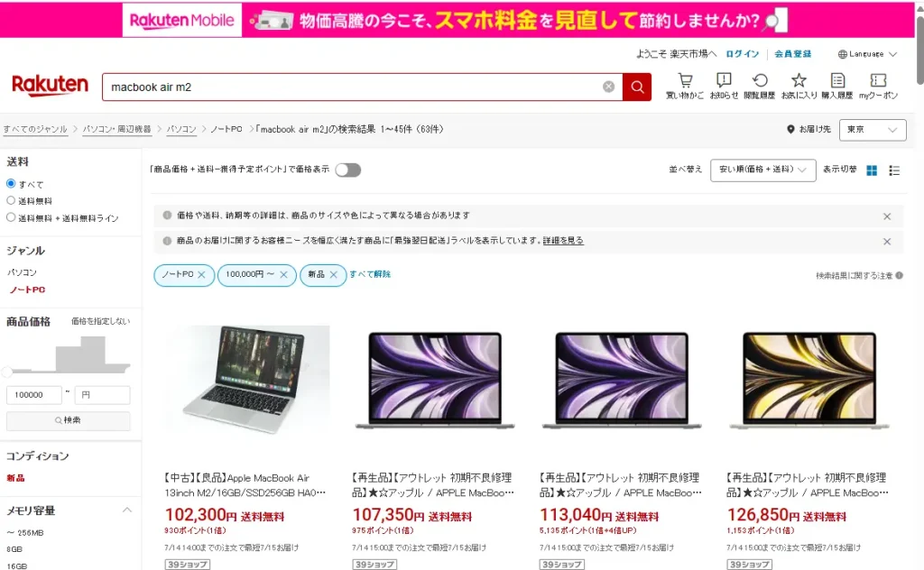Click the price range slider handle
This screenshot has height=570, width=924.
[7, 372]
